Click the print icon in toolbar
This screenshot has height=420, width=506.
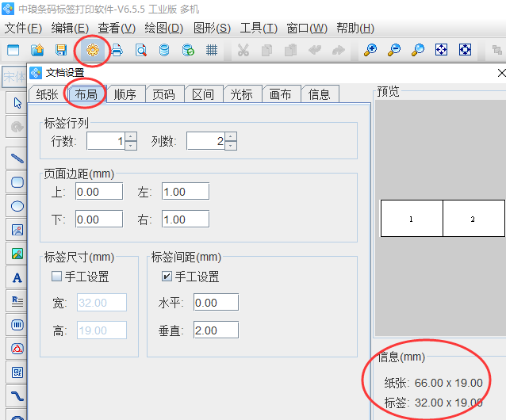(117, 50)
